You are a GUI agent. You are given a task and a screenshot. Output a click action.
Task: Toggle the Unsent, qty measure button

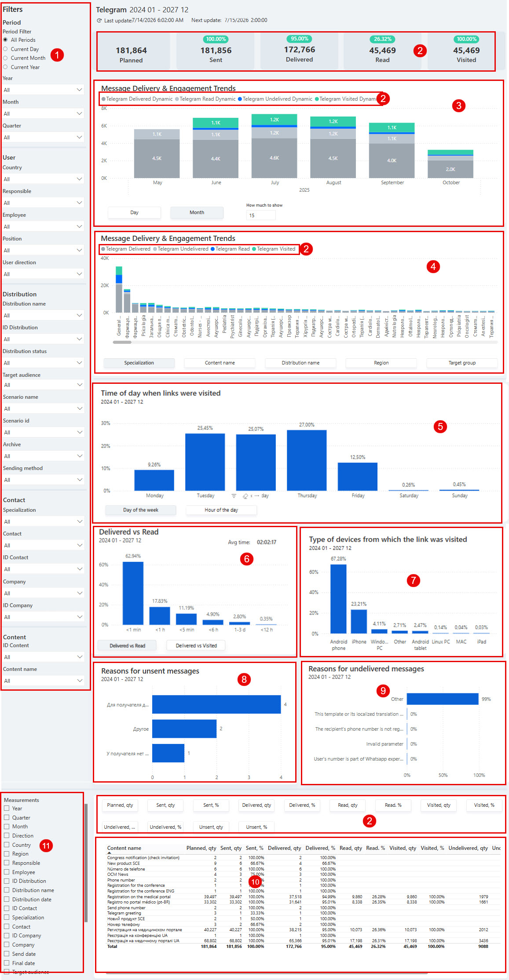click(211, 827)
